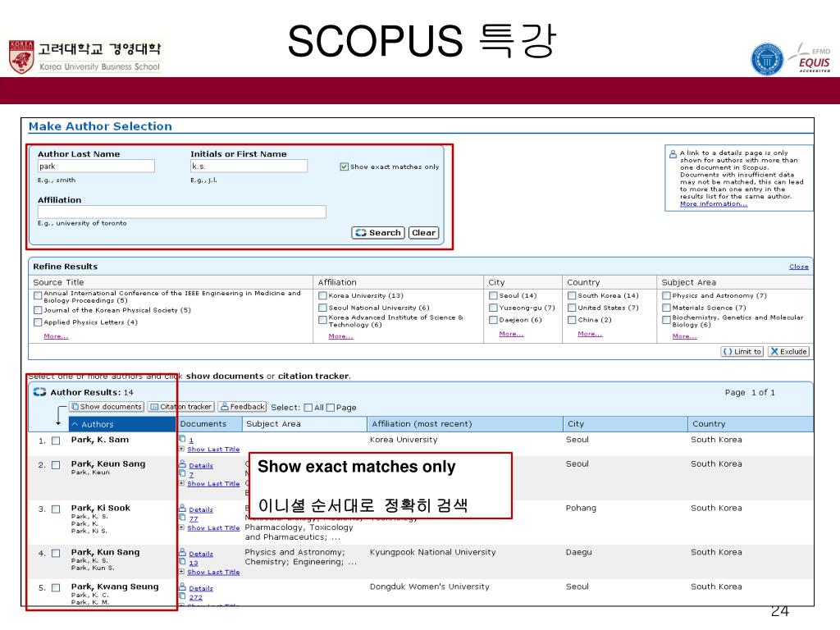
Task: Check Seoul city filter
Action: coord(493,295)
